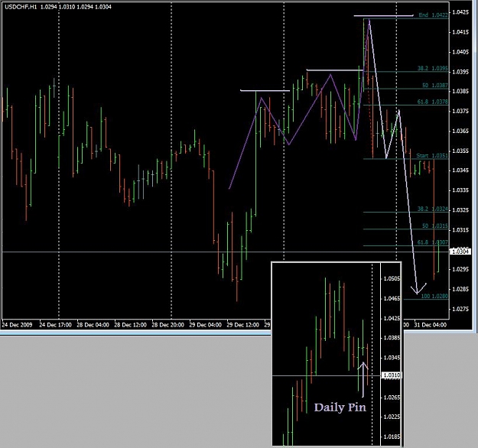Click the '28 Dec 04:00' time axis label

pyautogui.click(x=93, y=325)
